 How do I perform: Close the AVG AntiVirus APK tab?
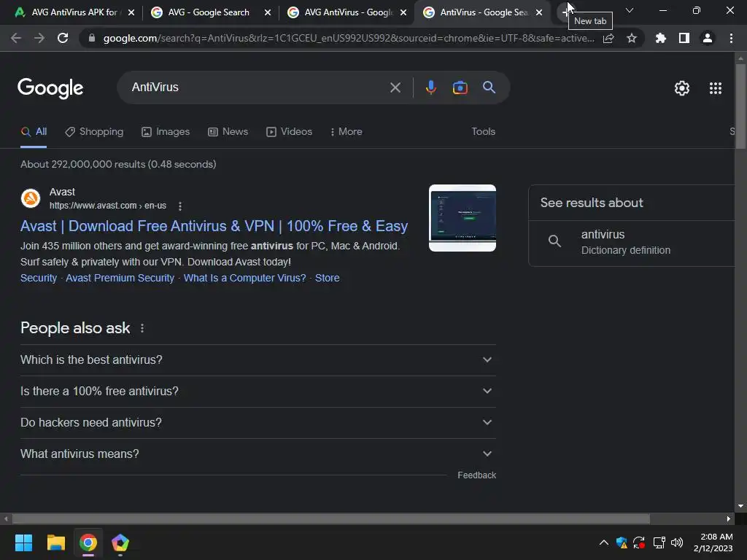tap(131, 12)
